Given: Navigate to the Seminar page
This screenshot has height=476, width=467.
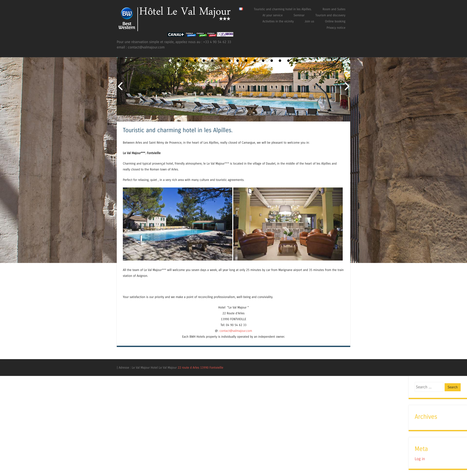Looking at the screenshot, I should [299, 15].
